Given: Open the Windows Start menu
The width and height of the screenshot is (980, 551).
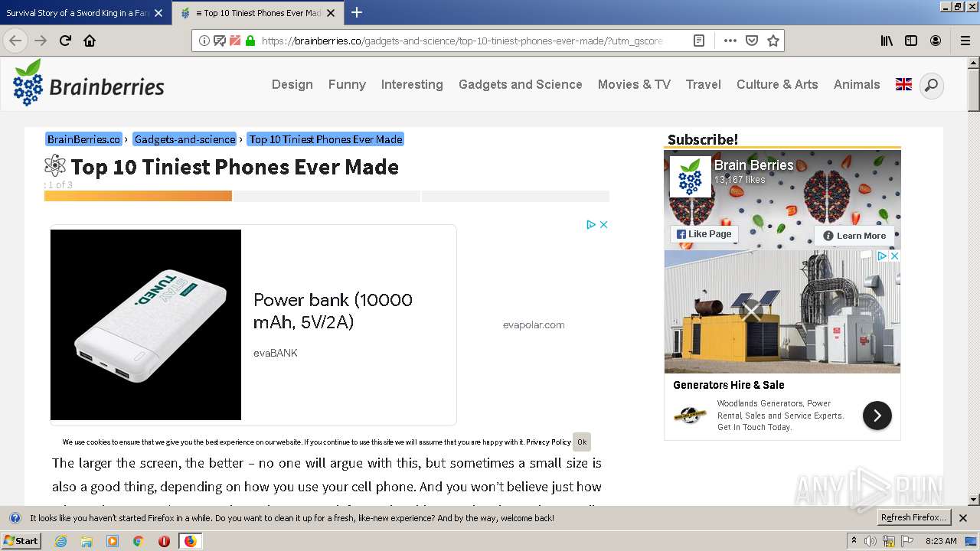Looking at the screenshot, I should coord(21,540).
